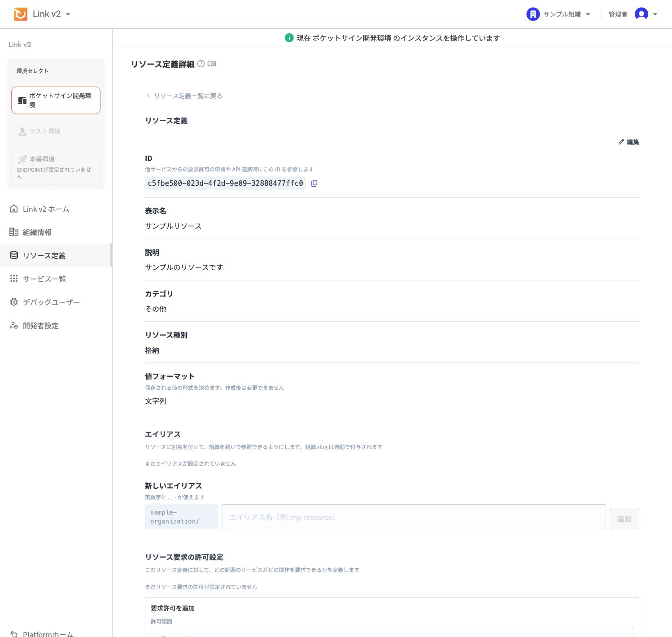Screen dimensions: 672x637
Task: Click the リソース要求の許可設定 heading
Action: point(184,557)
